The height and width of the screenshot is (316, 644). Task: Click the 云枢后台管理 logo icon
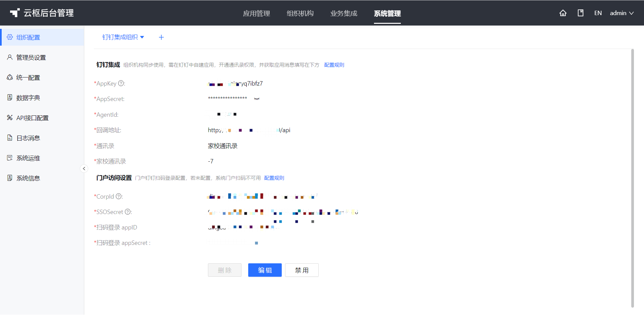pyautogui.click(x=15, y=13)
